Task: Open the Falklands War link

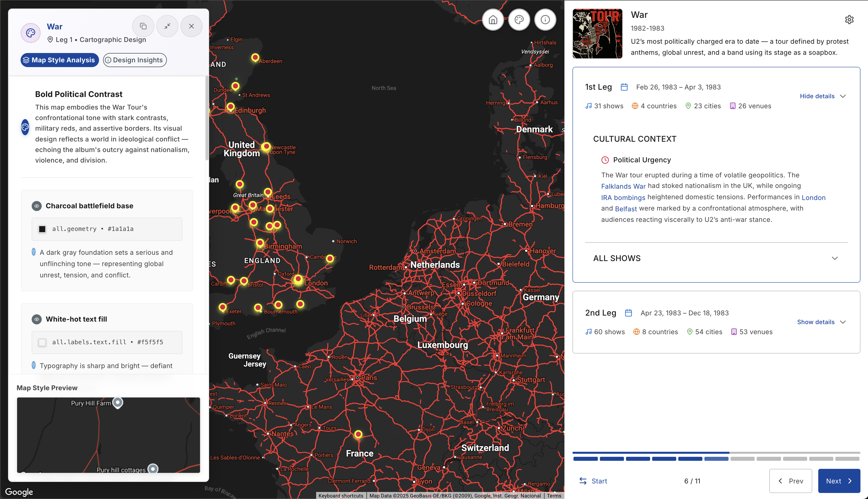Action: click(x=623, y=186)
